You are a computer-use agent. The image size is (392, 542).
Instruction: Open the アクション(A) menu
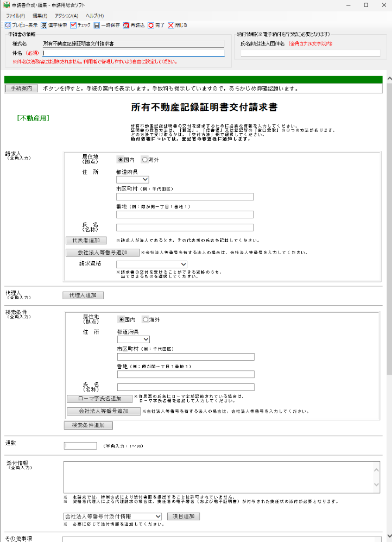67,16
